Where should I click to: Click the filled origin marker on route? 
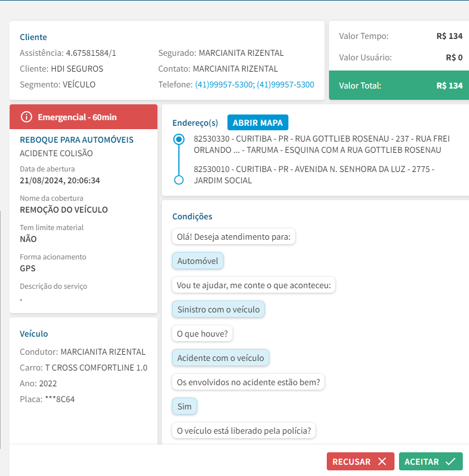(179, 139)
